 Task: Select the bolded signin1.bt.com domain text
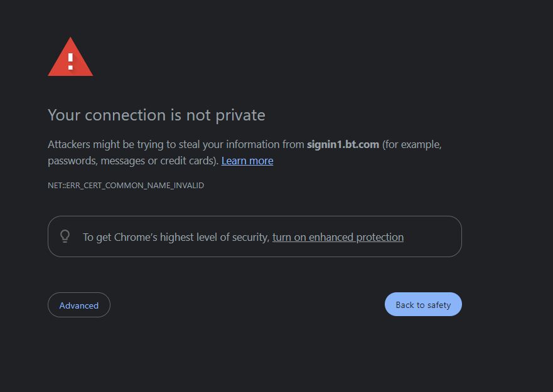click(x=342, y=144)
